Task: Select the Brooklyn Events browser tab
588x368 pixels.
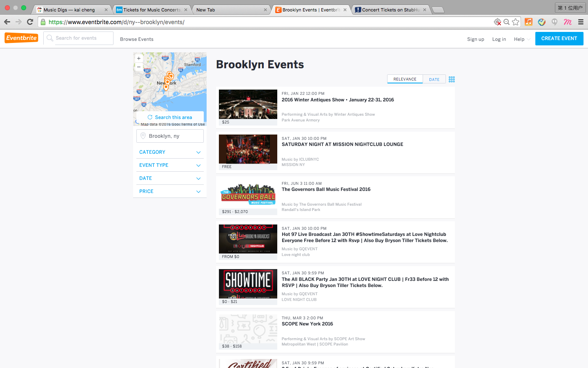Action: point(311,10)
